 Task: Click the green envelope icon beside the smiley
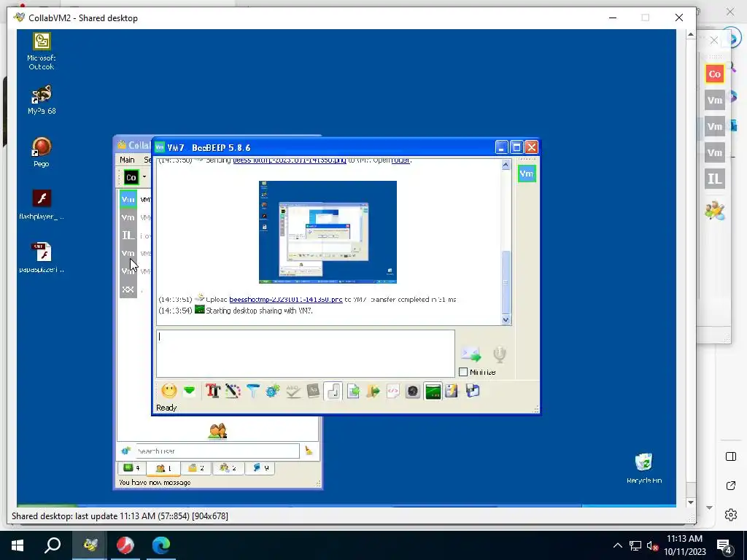point(189,391)
